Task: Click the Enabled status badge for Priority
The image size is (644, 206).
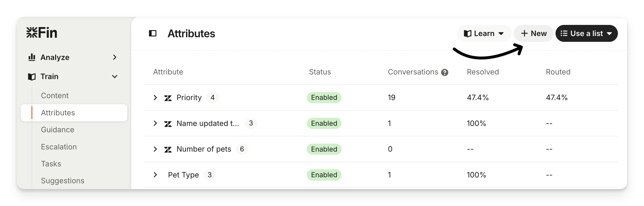Action: (324, 97)
